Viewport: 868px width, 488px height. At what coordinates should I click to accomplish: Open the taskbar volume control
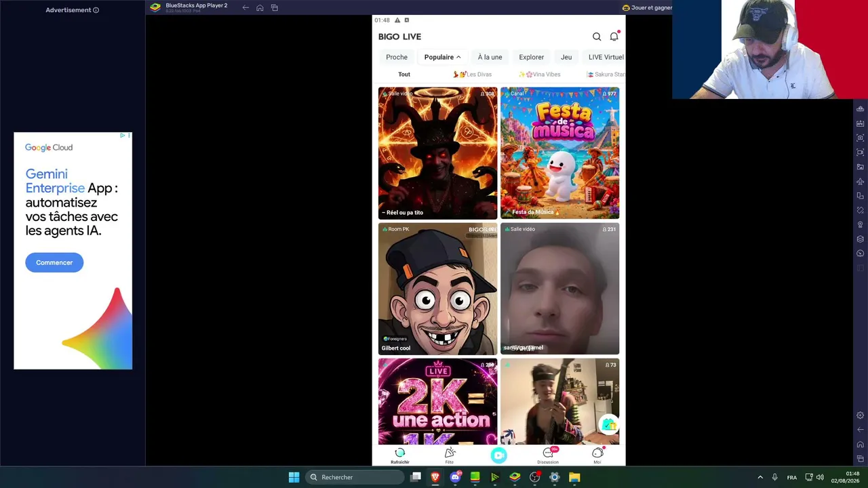[820, 477]
